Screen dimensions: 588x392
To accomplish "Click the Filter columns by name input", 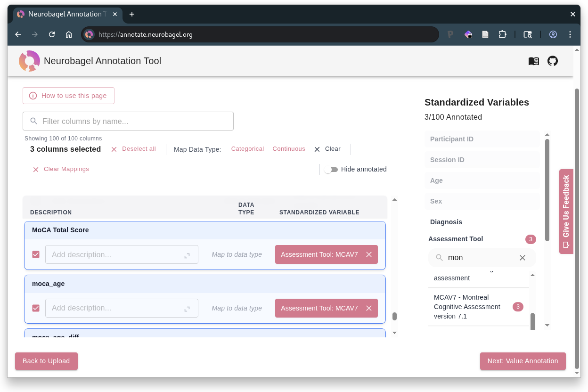I will tap(128, 121).
